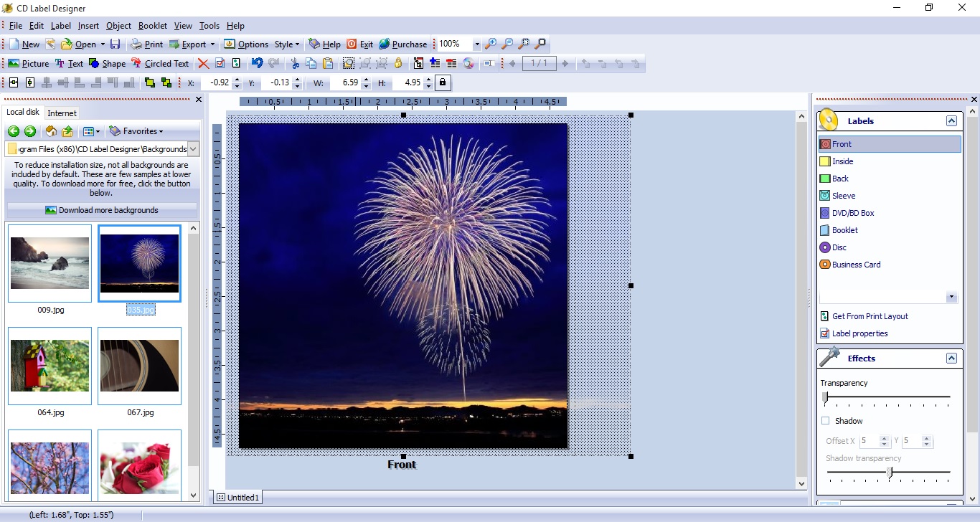The width and height of the screenshot is (980, 522).
Task: Click the Undo icon
Action: tap(257, 63)
